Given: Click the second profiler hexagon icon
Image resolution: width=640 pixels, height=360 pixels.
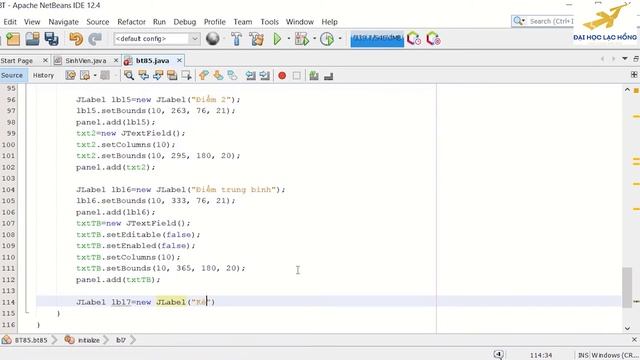Looking at the screenshot, I should pos(433,39).
